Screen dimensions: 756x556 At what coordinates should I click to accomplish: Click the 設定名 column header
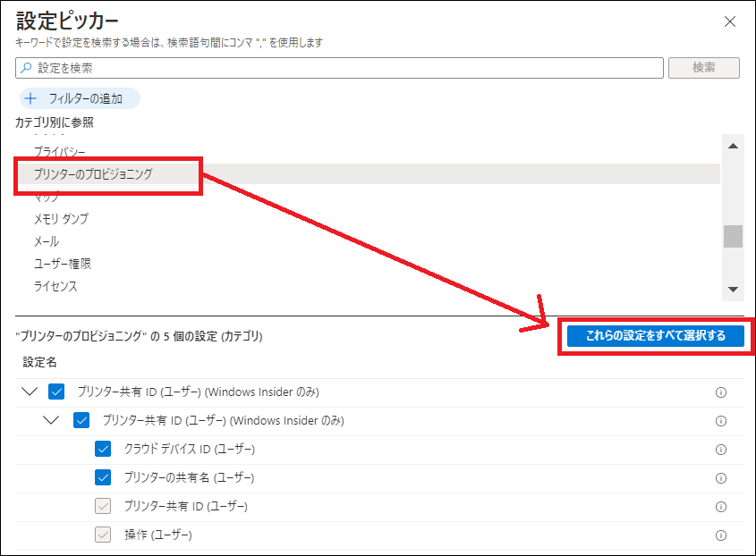click(39, 362)
